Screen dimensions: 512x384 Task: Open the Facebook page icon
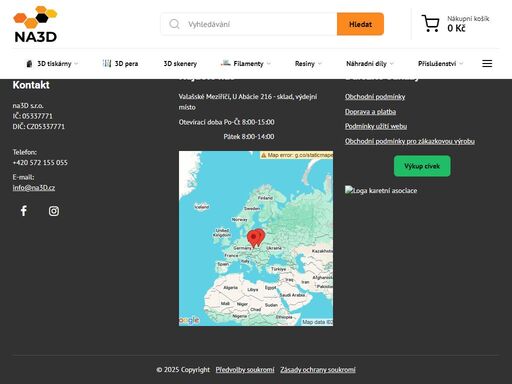coord(24,211)
